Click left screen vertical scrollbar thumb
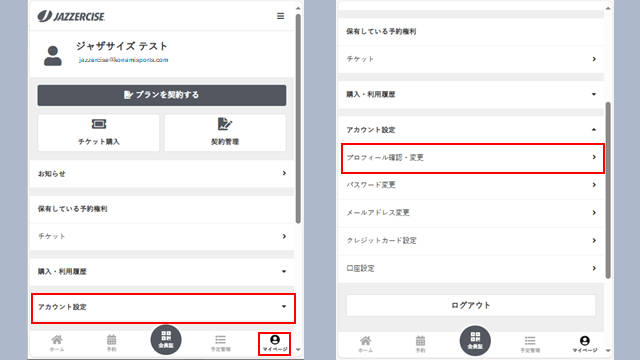640x360 pixels. pos(298,118)
